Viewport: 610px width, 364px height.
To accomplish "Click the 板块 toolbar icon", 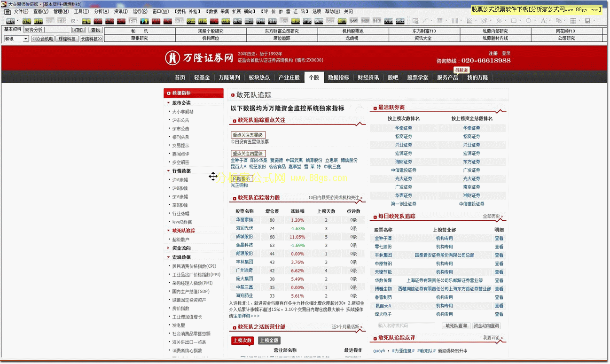I will click(237, 21).
